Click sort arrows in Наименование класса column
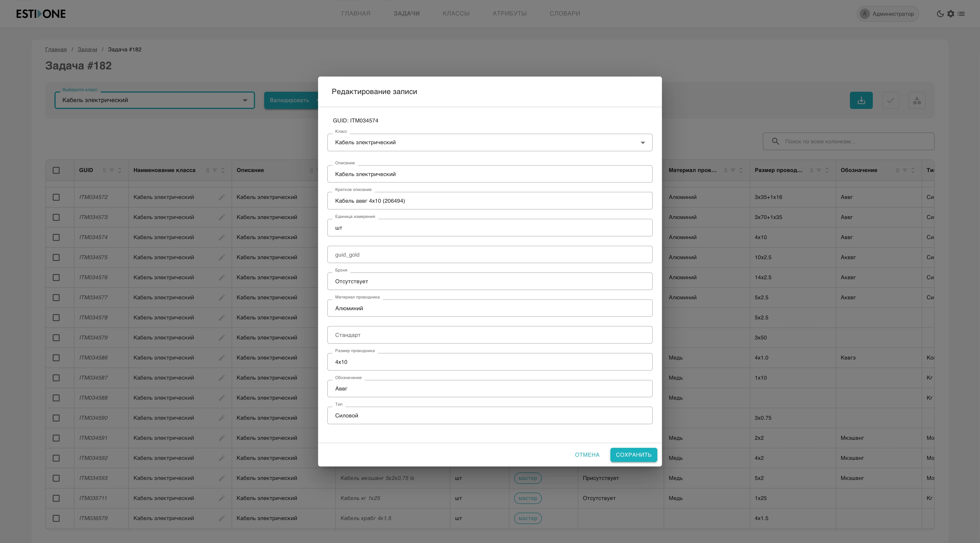 pos(223,170)
